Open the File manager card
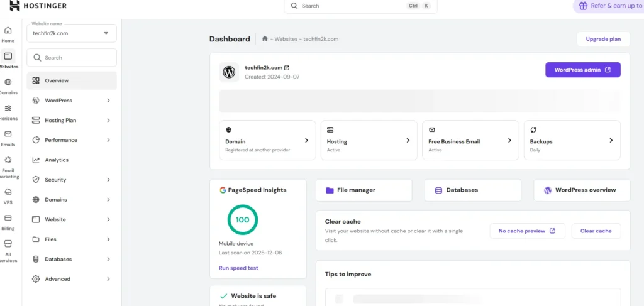This screenshot has width=644, height=306. [x=364, y=190]
